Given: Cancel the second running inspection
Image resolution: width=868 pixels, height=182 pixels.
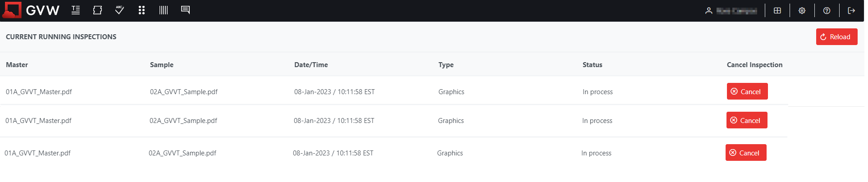Looking at the screenshot, I should coord(746,120).
